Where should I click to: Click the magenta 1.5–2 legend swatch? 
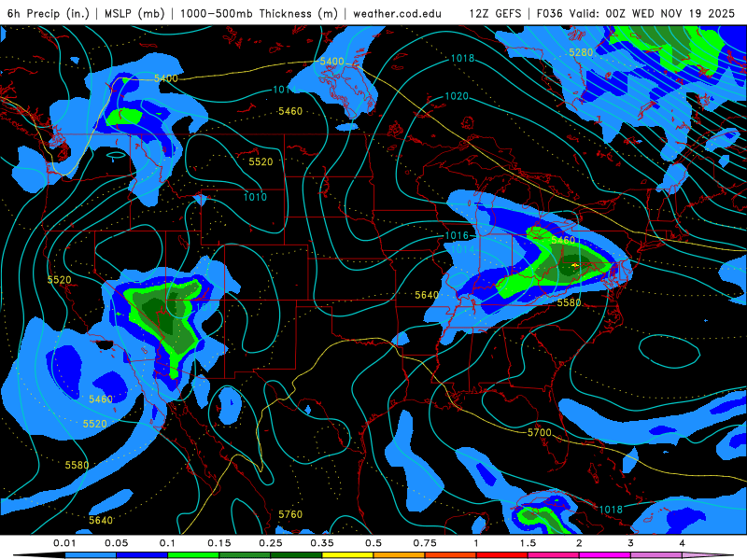click(554, 555)
